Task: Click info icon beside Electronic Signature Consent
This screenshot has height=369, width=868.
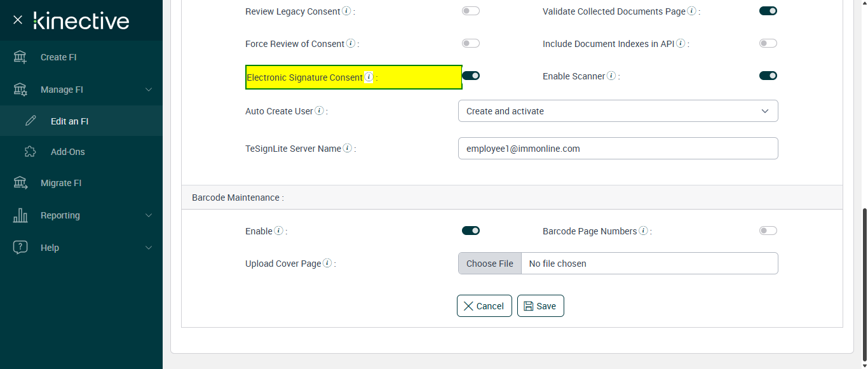Action: pyautogui.click(x=369, y=77)
